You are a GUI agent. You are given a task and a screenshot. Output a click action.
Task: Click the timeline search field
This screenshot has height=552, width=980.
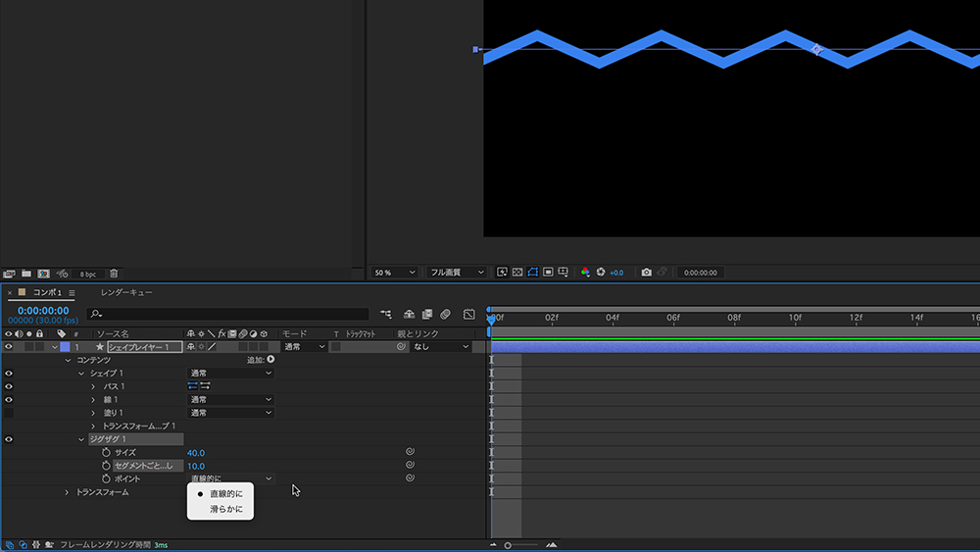pyautogui.click(x=227, y=315)
